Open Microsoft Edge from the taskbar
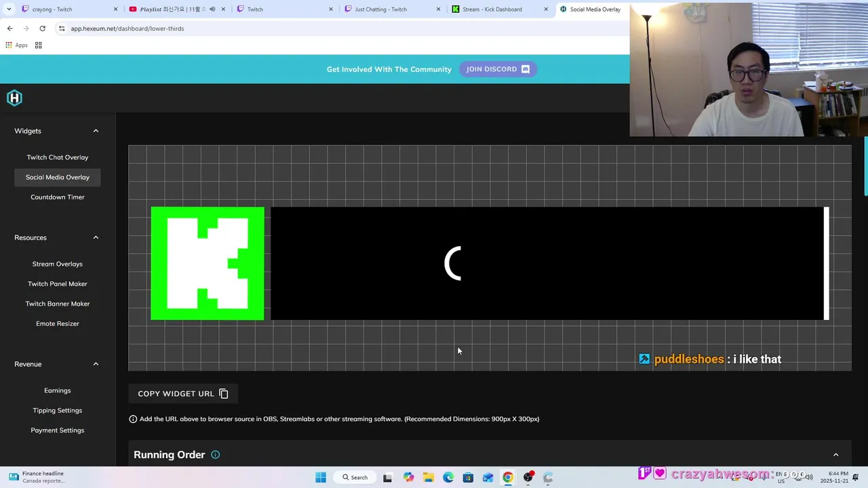This screenshot has width=868, height=488. [448, 477]
